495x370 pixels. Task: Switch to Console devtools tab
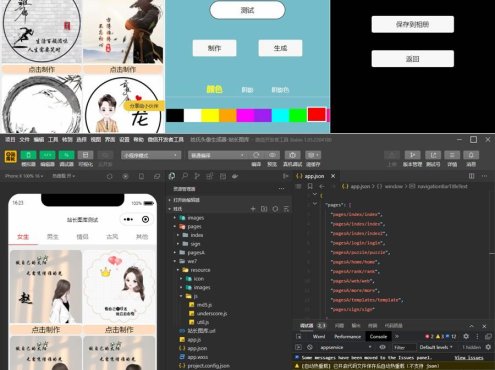pos(378,336)
